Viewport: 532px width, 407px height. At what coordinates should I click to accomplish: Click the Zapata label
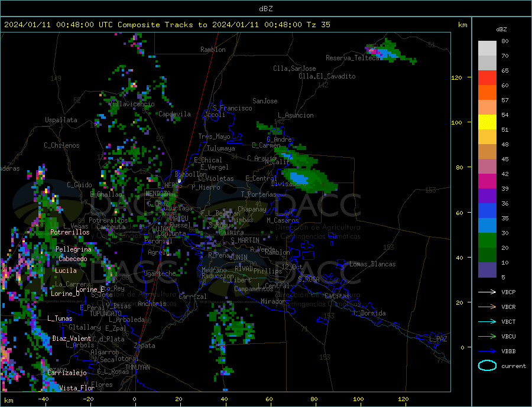pyautogui.click(x=145, y=346)
